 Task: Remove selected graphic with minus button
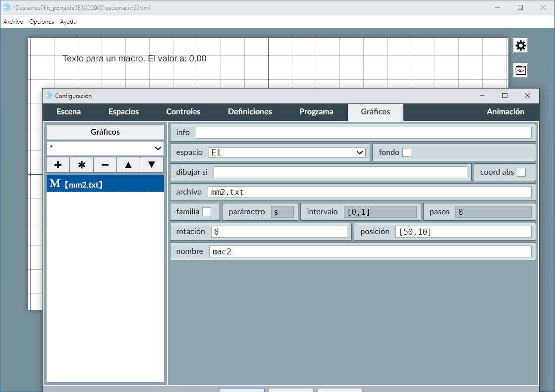click(x=105, y=165)
